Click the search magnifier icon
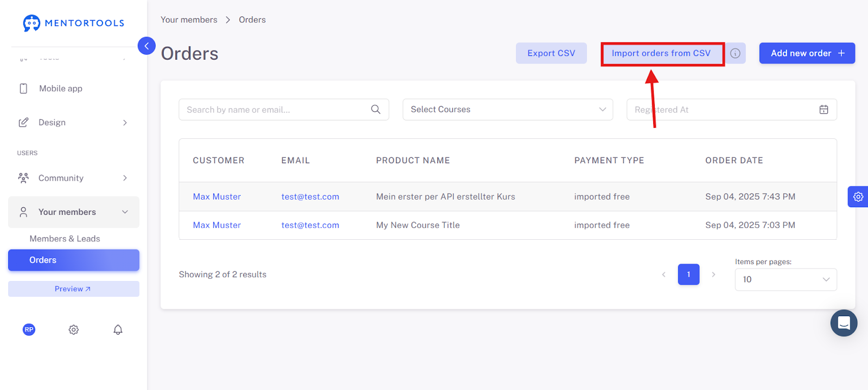This screenshot has width=868, height=390. (x=375, y=110)
